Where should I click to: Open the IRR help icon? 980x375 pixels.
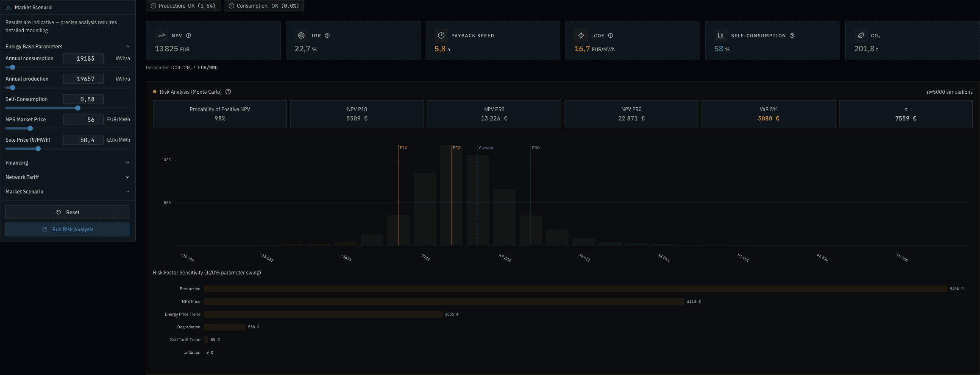point(327,36)
